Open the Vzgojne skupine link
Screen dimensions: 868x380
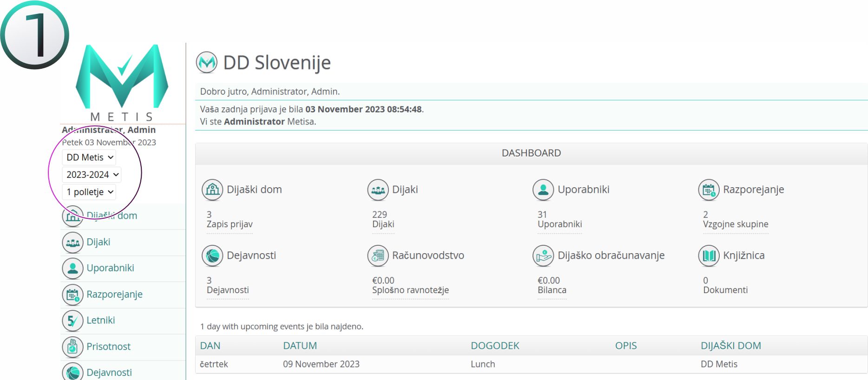735,224
